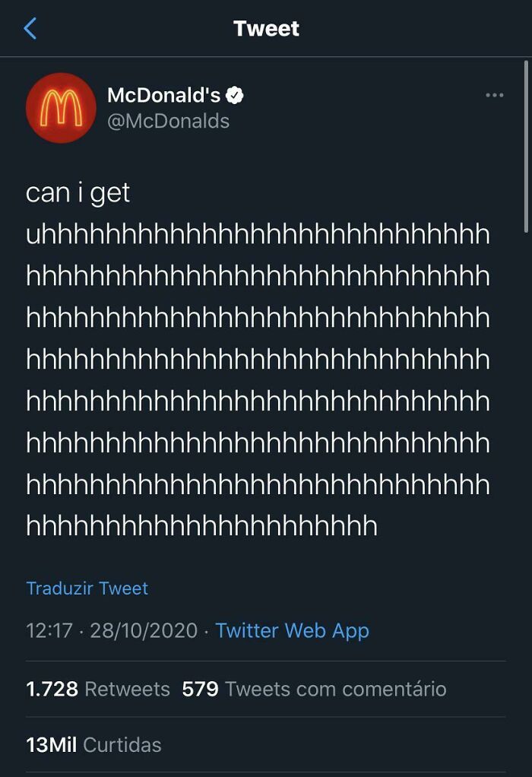
Task: Click the Retweets label
Action: pos(127,689)
